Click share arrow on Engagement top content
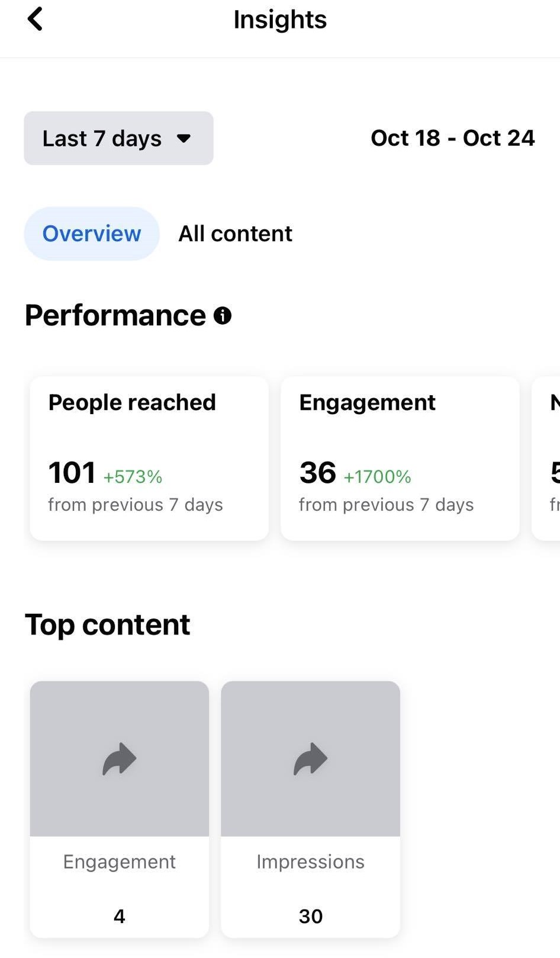Screen dimensions: 560x958 click(x=120, y=759)
